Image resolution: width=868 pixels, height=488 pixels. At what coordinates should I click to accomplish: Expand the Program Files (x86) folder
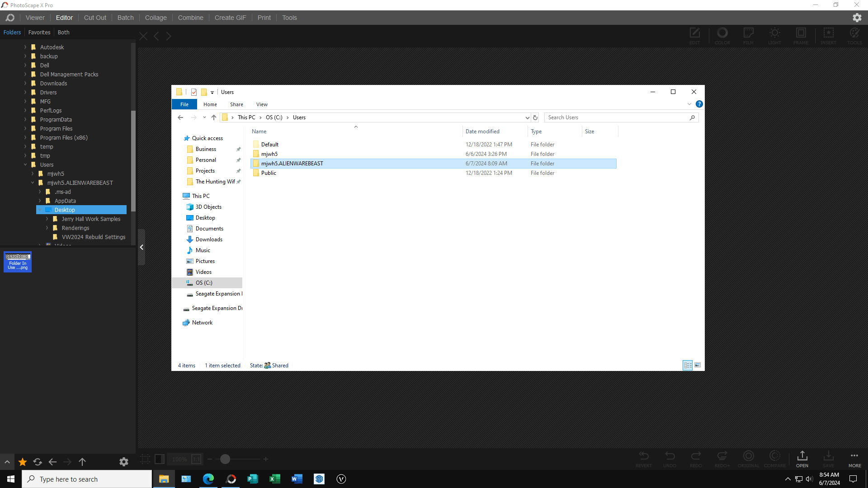(x=25, y=138)
